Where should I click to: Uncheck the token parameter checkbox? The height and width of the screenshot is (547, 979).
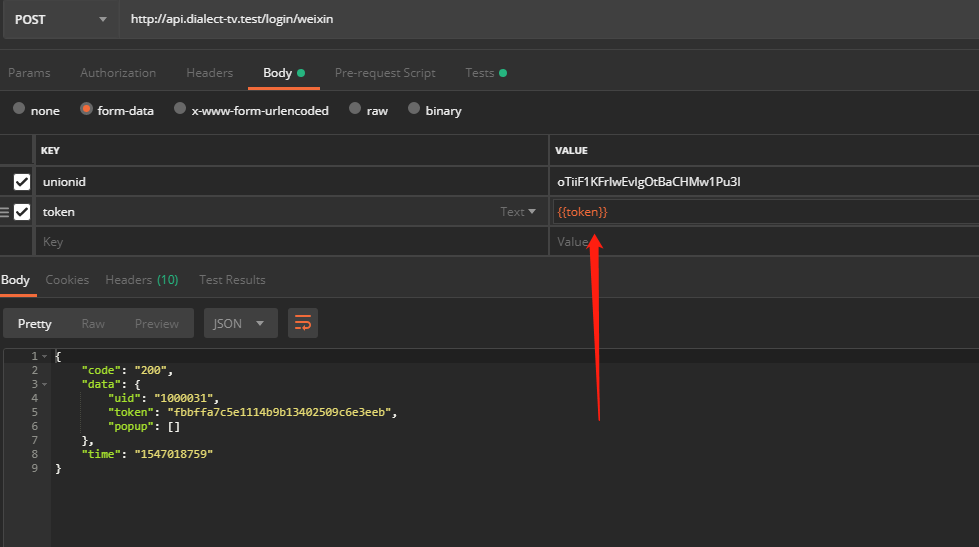(x=22, y=212)
